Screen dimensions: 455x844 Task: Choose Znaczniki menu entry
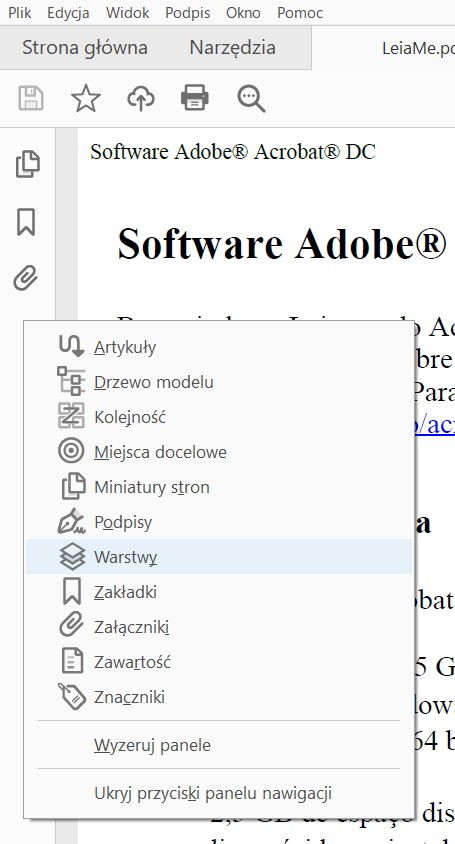point(219,697)
